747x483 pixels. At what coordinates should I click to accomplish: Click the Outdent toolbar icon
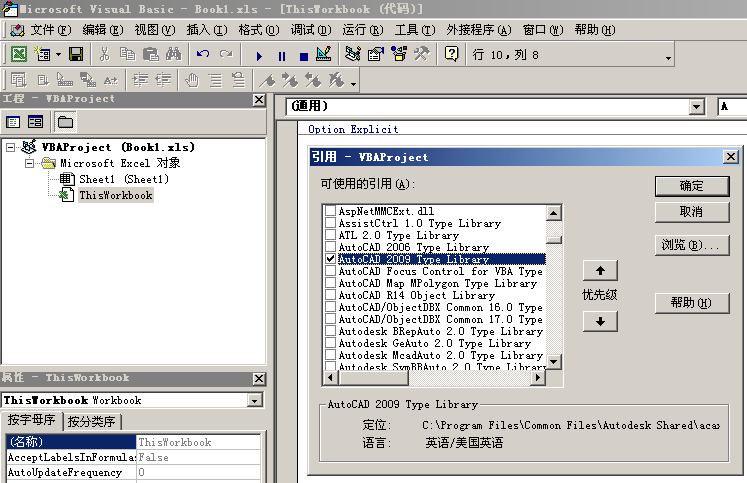pyautogui.click(x=163, y=80)
